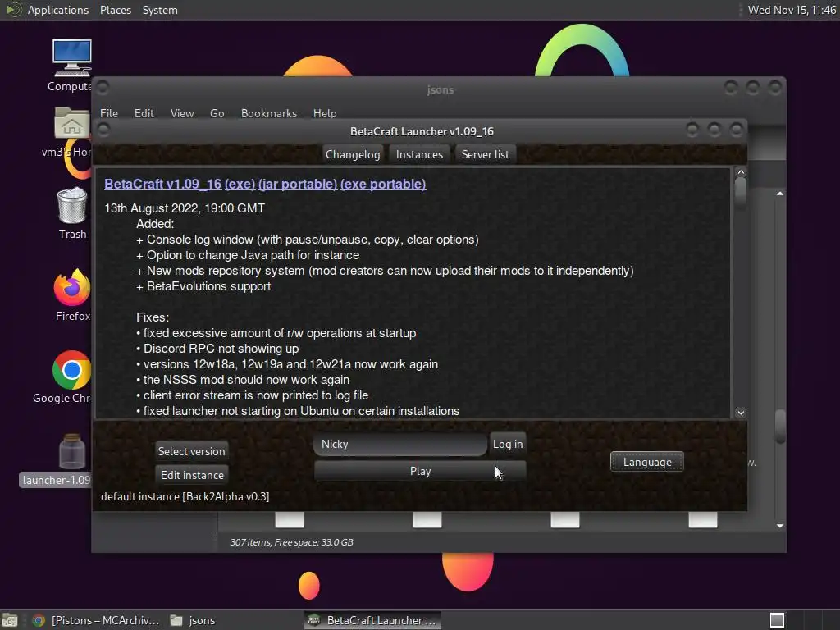The width and height of the screenshot is (840, 630).
Task: Switch to BetaCraft Launcher taskbar item
Action: click(x=373, y=620)
